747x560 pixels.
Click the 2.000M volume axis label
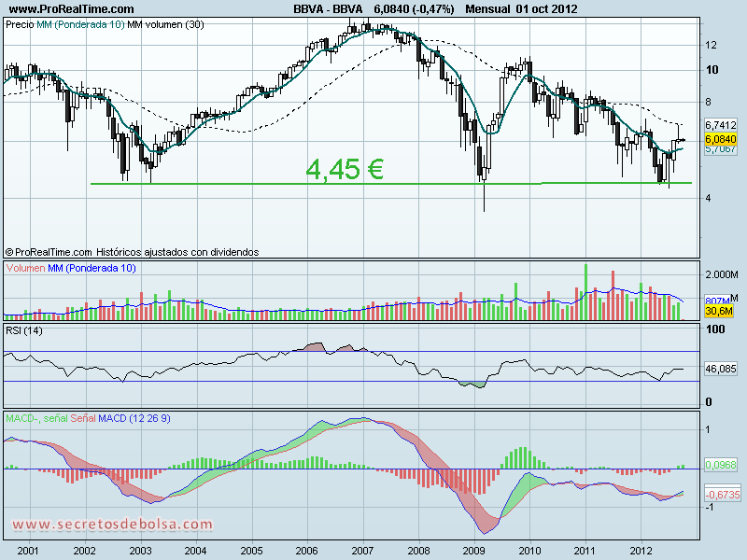tap(721, 274)
